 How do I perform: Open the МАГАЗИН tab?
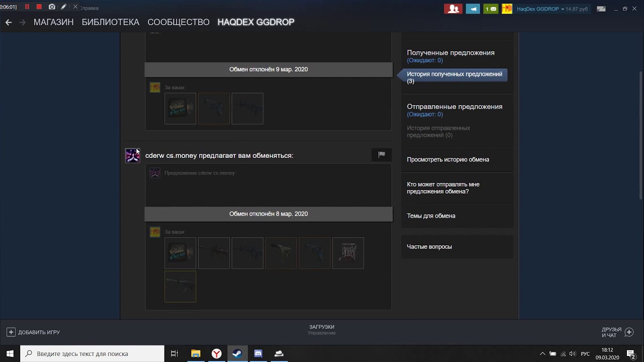(x=53, y=22)
